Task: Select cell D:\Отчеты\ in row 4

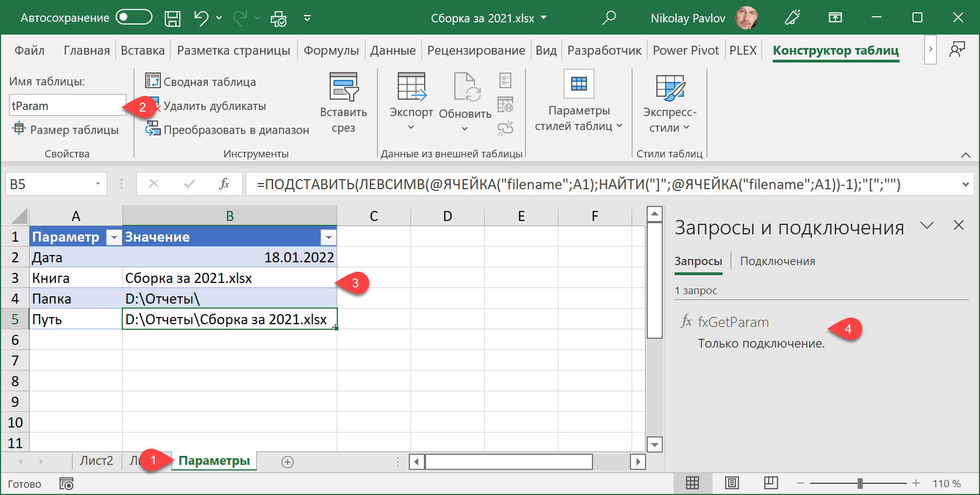Action: [x=230, y=299]
